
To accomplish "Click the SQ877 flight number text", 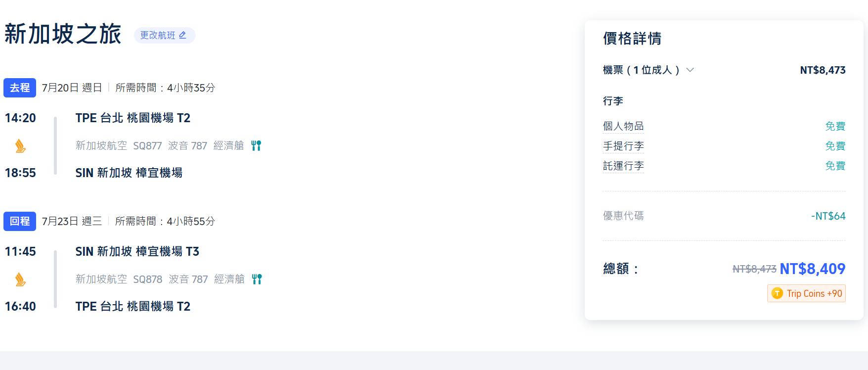I will (147, 145).
